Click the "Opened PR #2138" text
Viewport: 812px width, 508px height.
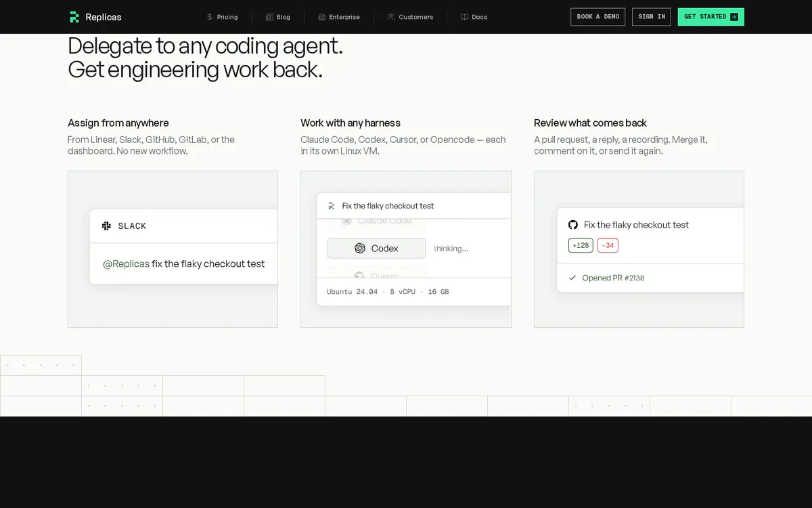click(x=613, y=278)
